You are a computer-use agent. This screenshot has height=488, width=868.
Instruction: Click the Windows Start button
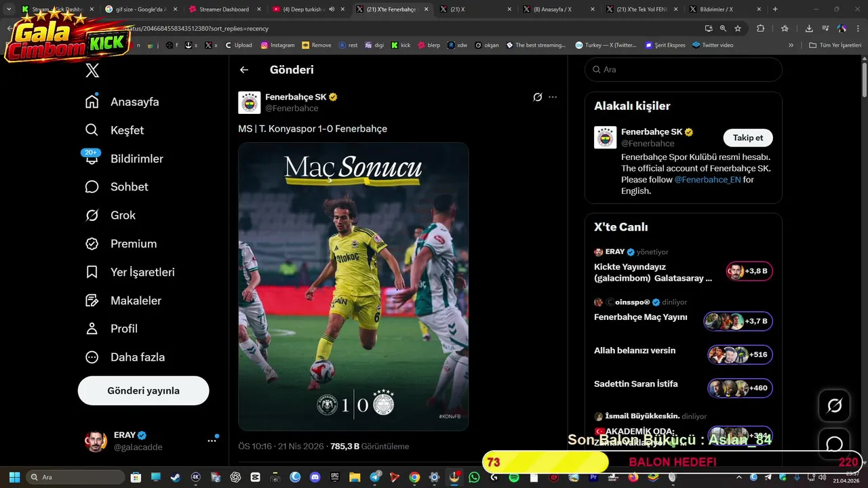click(x=14, y=477)
